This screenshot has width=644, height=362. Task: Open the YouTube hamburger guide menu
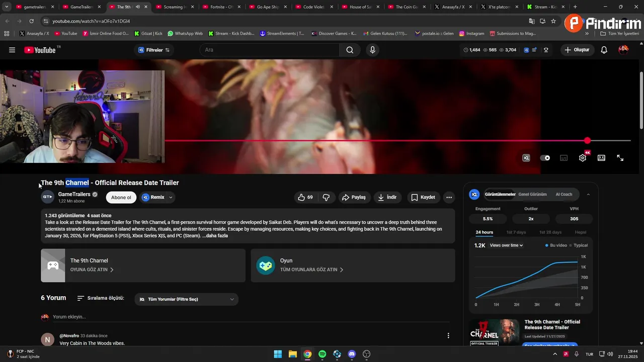coord(12,50)
